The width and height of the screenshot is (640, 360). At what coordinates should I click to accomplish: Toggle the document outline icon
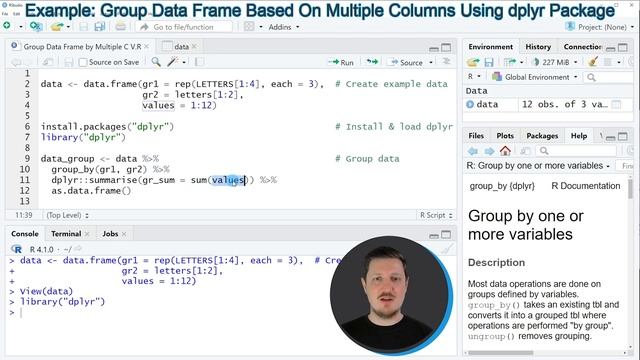(447, 62)
